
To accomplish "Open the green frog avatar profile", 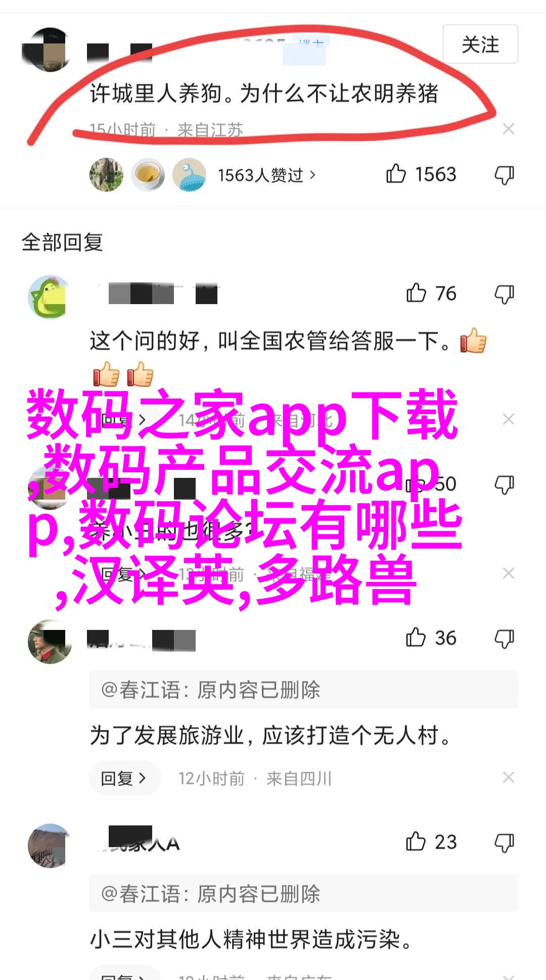I will point(49,297).
